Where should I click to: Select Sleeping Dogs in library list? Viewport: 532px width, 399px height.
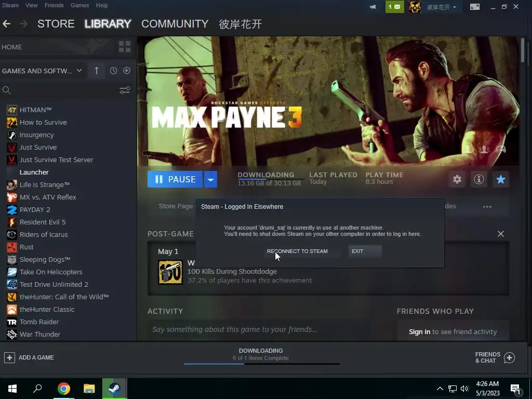click(45, 260)
